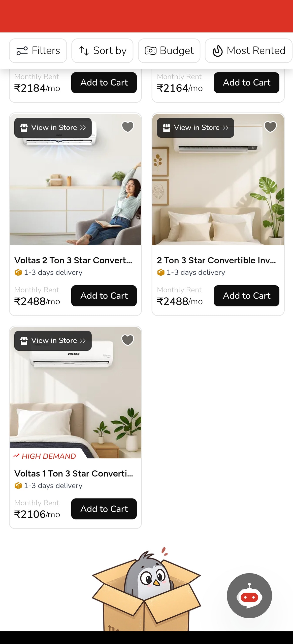This screenshot has width=293, height=644.
Task: Toggle wishlist heart on Voltas 1 Ton AC
Action: click(127, 340)
